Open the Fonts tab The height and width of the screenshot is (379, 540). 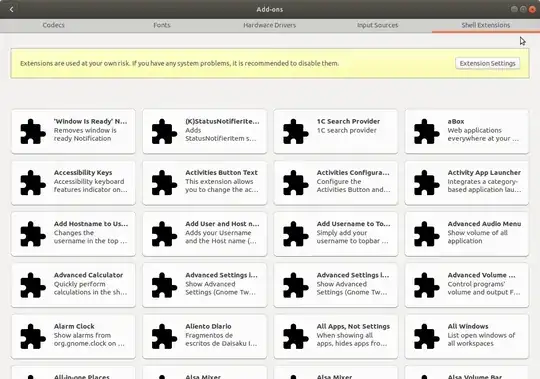coord(162,25)
